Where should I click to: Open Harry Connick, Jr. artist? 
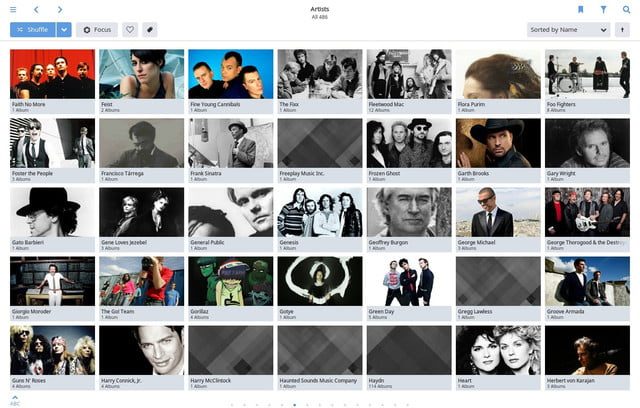142,357
